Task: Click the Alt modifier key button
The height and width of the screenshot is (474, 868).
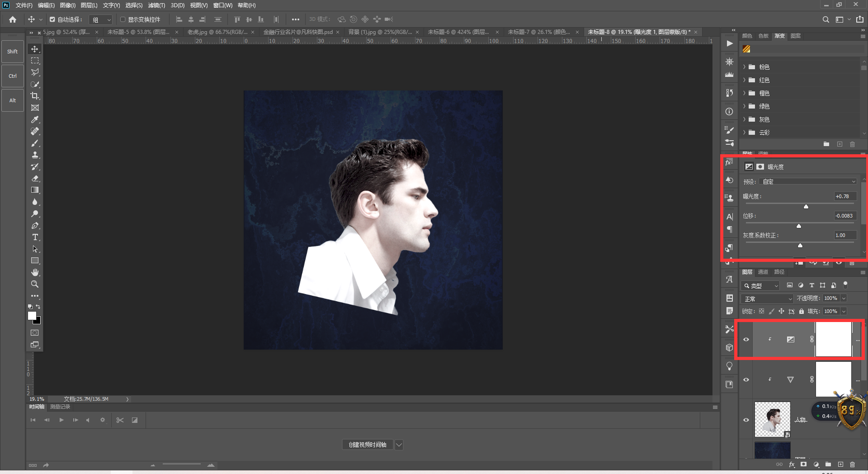Action: coord(13,100)
